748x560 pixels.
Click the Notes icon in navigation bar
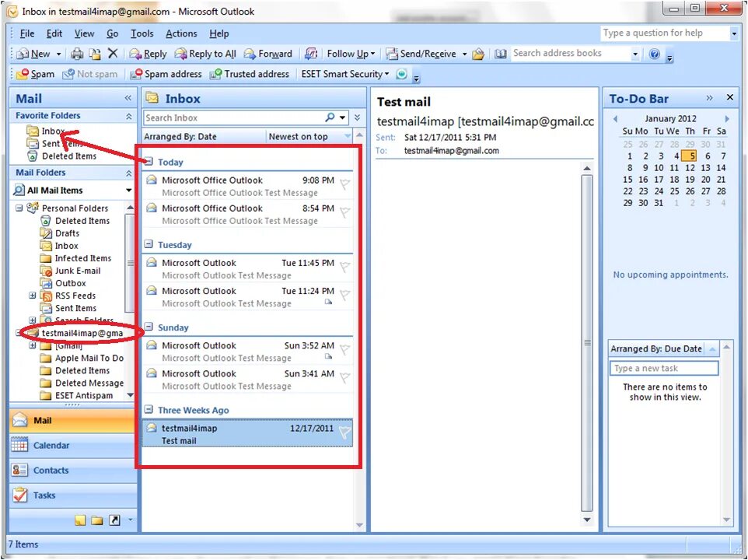[x=80, y=520]
